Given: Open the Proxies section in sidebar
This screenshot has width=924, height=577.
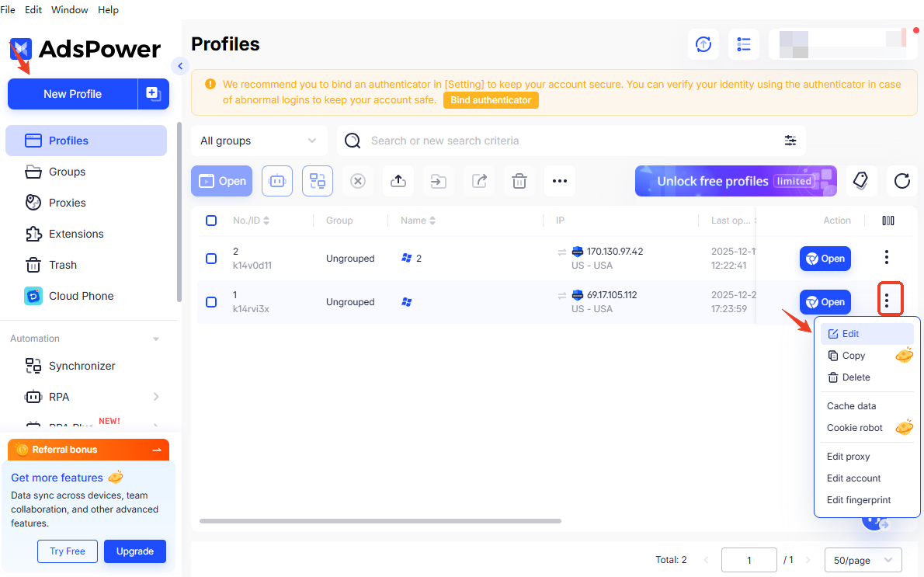Looking at the screenshot, I should tap(68, 203).
